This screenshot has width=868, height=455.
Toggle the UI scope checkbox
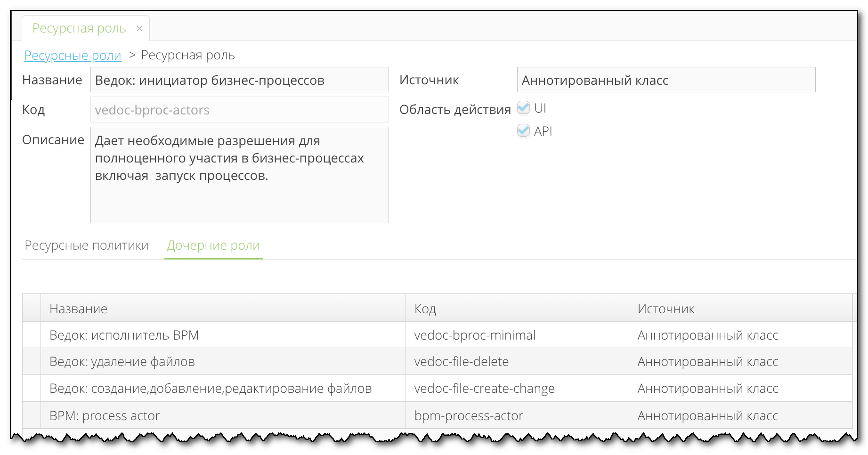click(523, 108)
